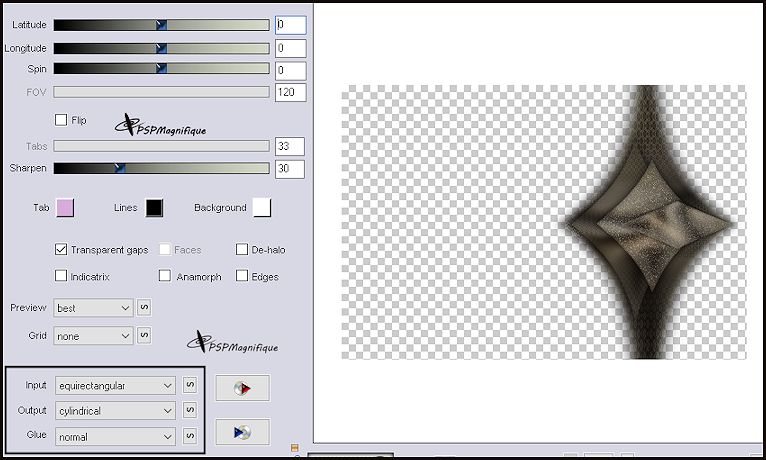Turn on the Anamorph checkbox
Image resolution: width=766 pixels, height=460 pixels.
pos(165,276)
